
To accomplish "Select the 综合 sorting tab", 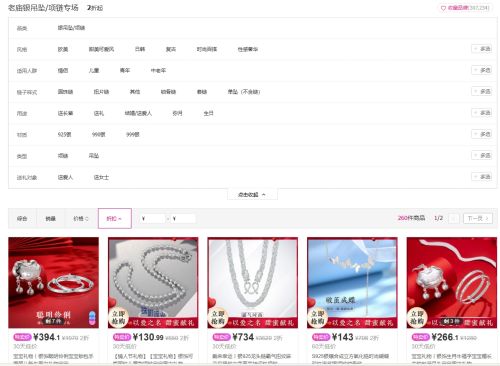I will click(22, 219).
